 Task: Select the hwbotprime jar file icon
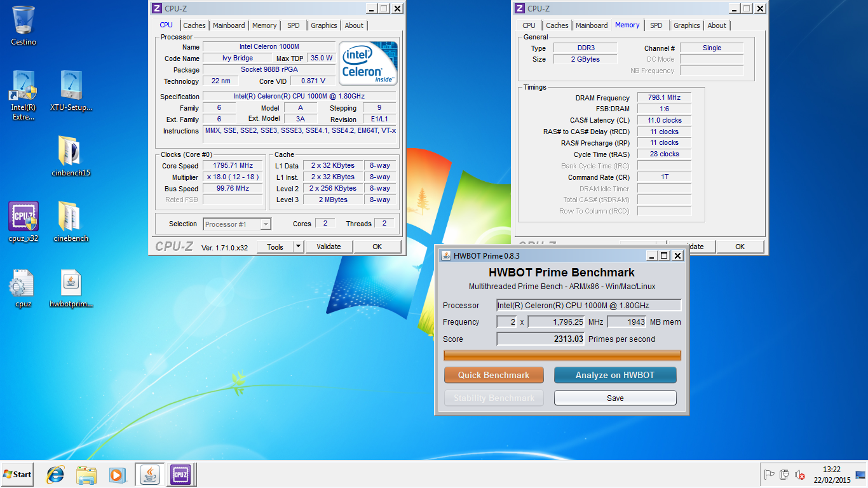(71, 288)
